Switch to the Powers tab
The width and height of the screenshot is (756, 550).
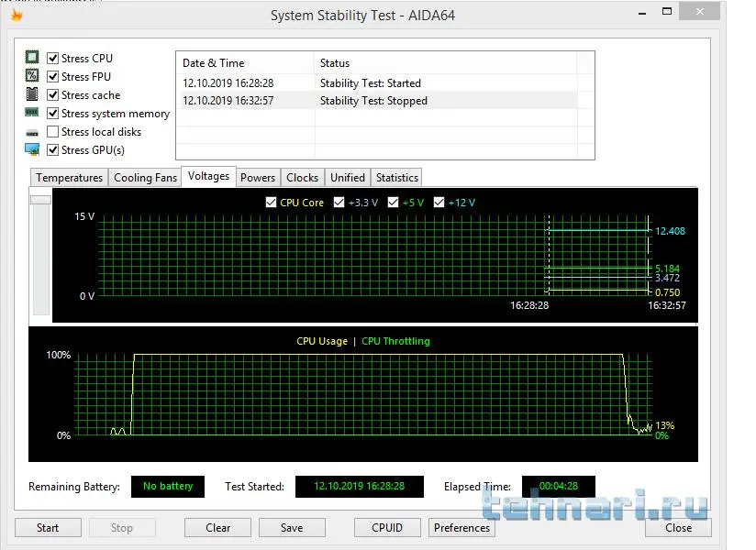point(258,178)
